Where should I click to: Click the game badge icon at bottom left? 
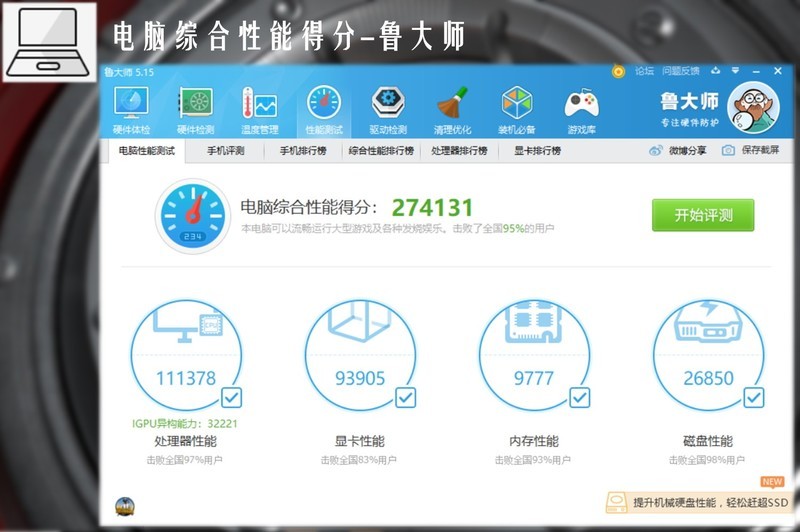tap(125, 506)
